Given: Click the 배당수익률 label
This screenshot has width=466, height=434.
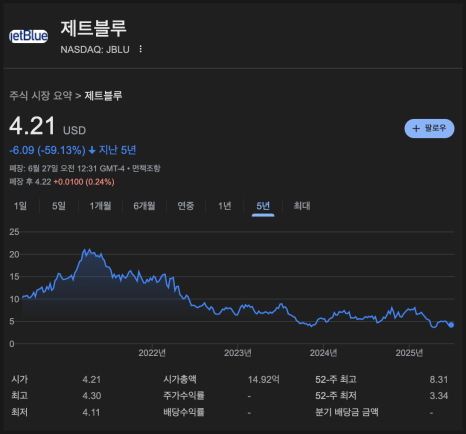Looking at the screenshot, I should pos(184,412).
